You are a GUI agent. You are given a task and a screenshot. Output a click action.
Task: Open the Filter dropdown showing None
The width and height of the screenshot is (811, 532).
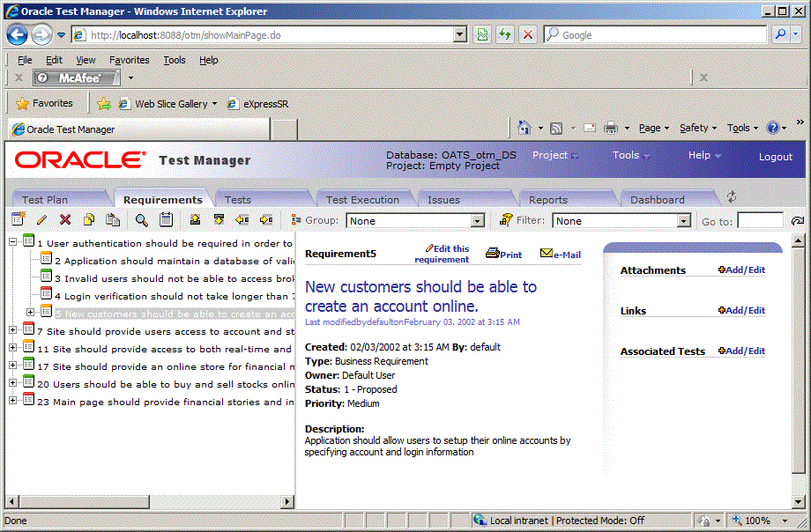tap(621, 221)
